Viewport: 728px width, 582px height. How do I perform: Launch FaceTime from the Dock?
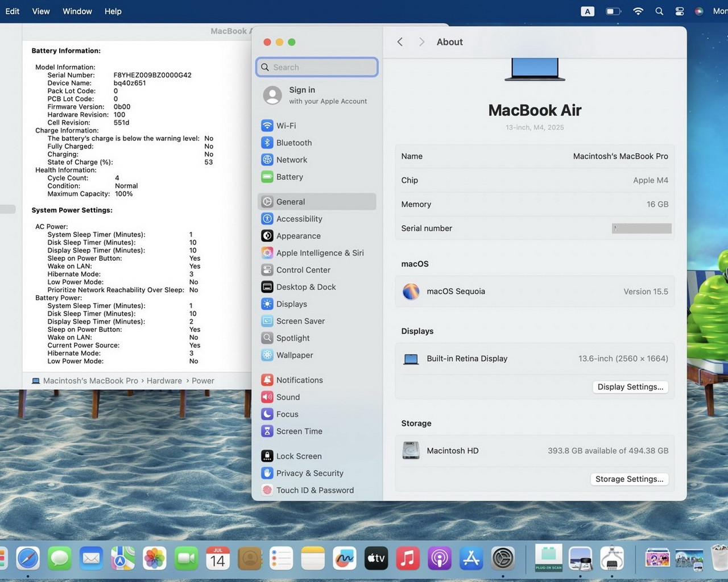coord(186,559)
